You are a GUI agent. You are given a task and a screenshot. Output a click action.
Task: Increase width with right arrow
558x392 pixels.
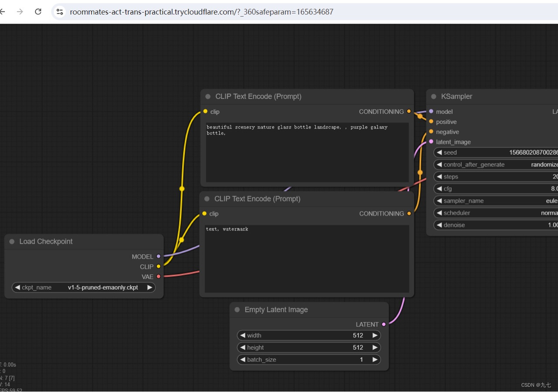[375, 335]
